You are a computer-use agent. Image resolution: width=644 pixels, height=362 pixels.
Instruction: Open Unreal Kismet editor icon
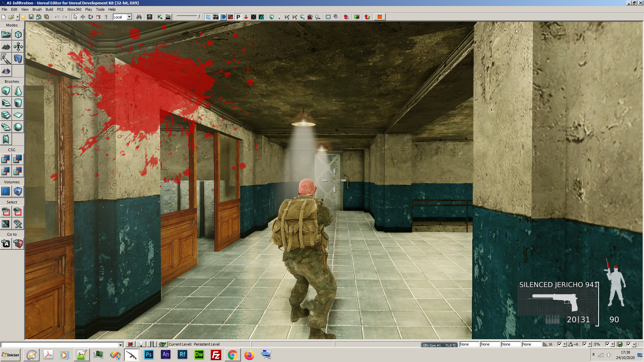pos(160,17)
